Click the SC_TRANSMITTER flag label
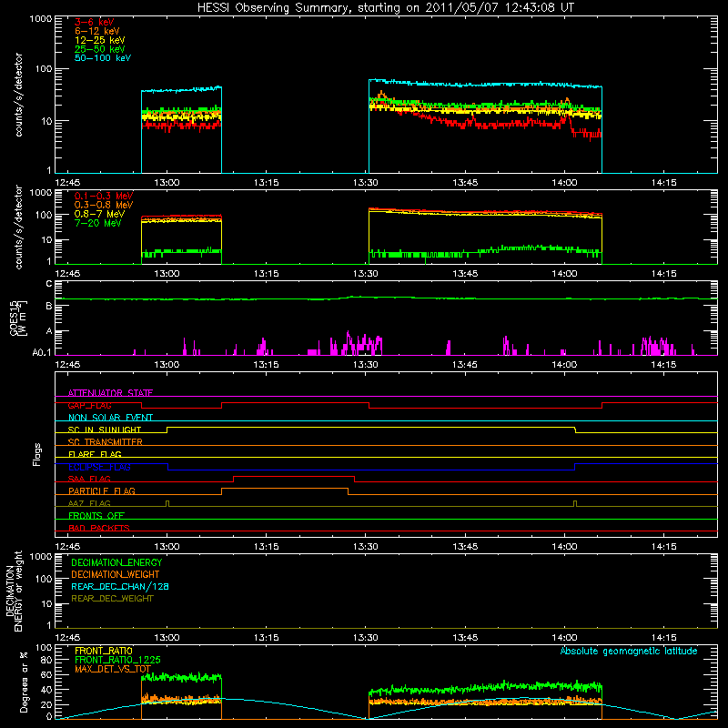Screen dimensions: 728x728 point(105,442)
